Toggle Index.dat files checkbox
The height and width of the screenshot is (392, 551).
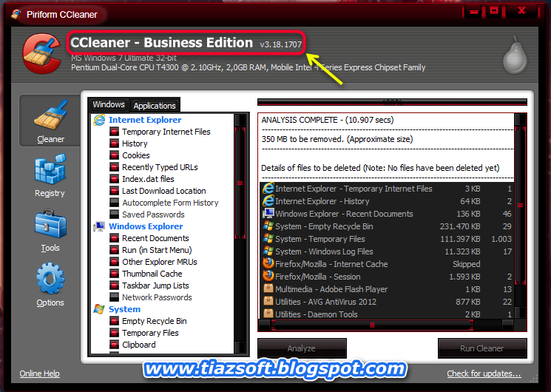coord(114,179)
